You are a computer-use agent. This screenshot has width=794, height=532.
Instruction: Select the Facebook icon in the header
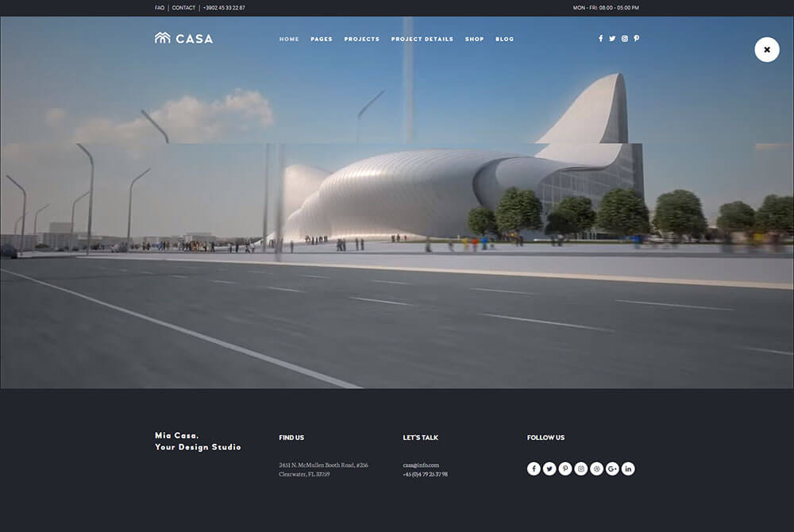click(600, 37)
